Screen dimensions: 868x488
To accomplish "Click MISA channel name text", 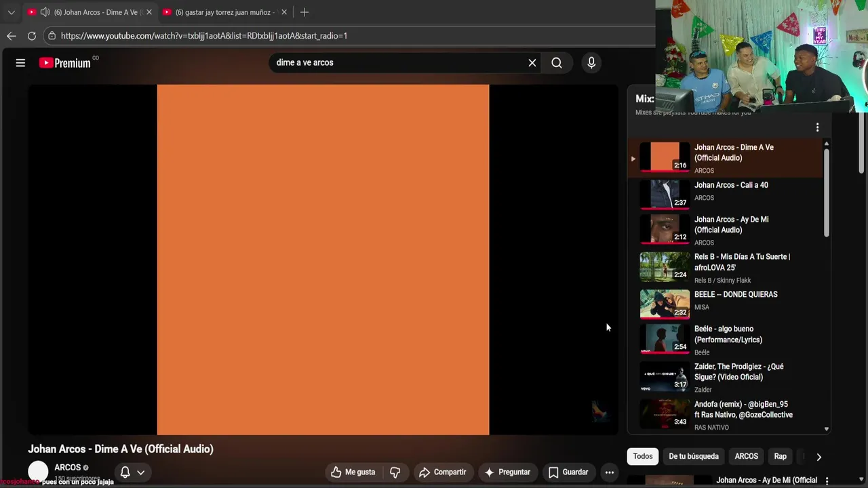I will coord(702,307).
